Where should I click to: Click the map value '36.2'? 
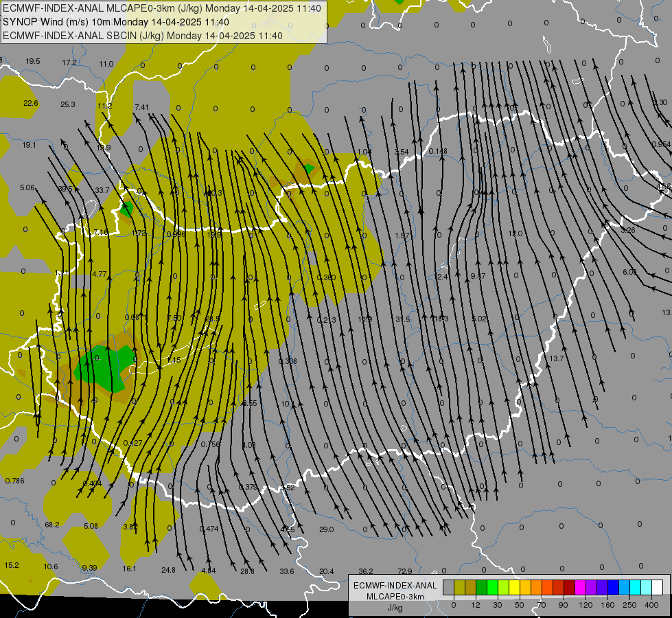366,571
